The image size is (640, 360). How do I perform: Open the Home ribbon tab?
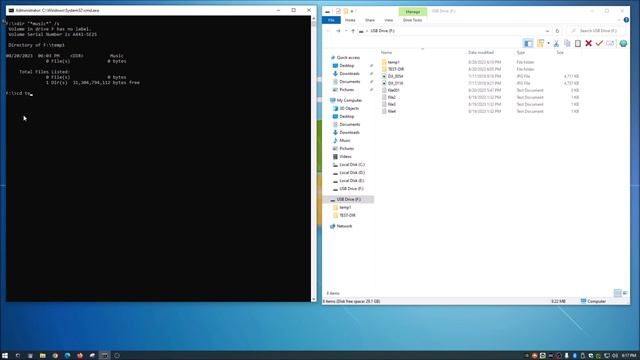point(350,20)
